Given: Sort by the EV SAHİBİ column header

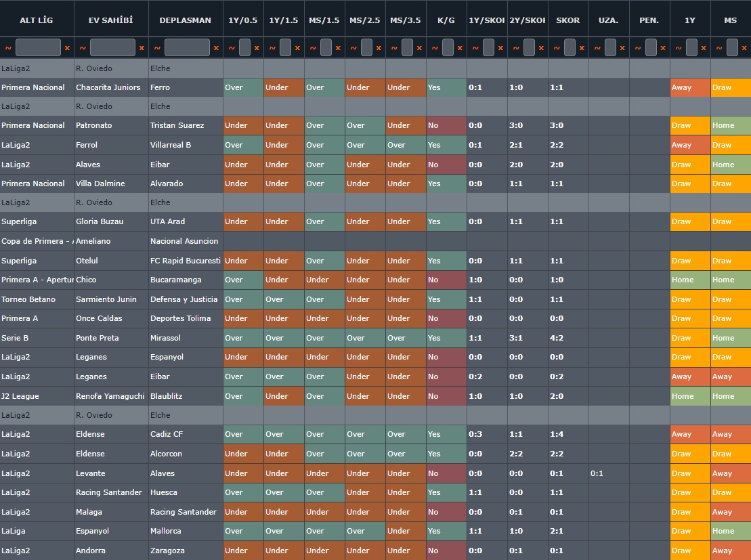Looking at the screenshot, I should point(111,20).
